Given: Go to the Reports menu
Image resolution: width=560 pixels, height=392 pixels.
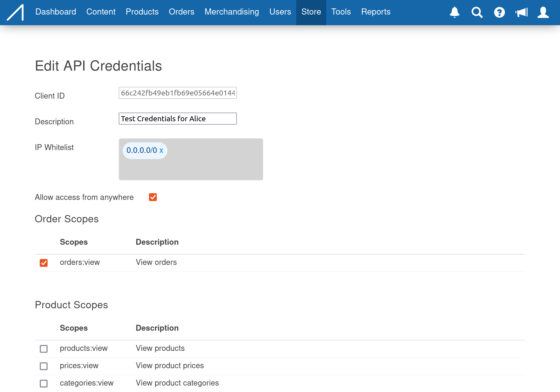Looking at the screenshot, I should 375,12.
